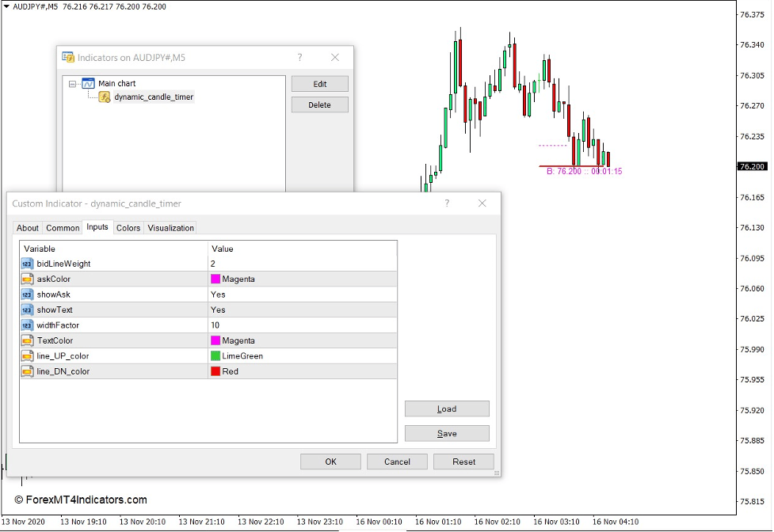Click the Magenta swatch for TextColor

[x=215, y=340]
